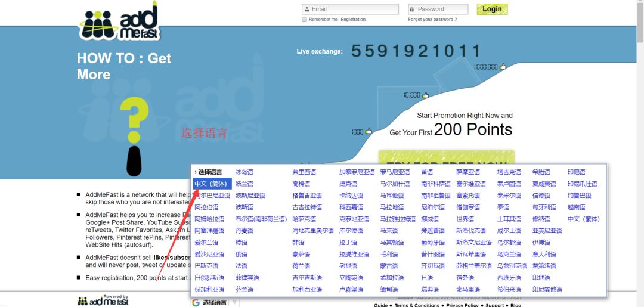Pick 西班牙语 in the language menu
Viewport: 644px width, 307px height.
(x=509, y=277)
